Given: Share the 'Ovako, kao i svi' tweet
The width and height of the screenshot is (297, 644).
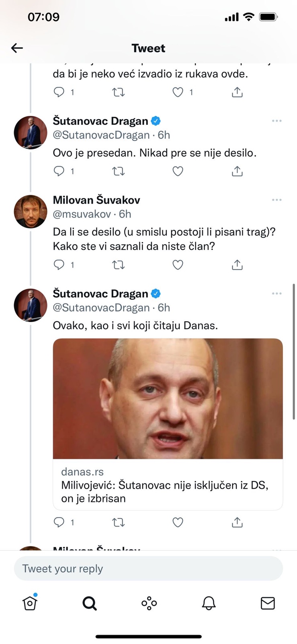Looking at the screenshot, I should pyautogui.click(x=237, y=522).
